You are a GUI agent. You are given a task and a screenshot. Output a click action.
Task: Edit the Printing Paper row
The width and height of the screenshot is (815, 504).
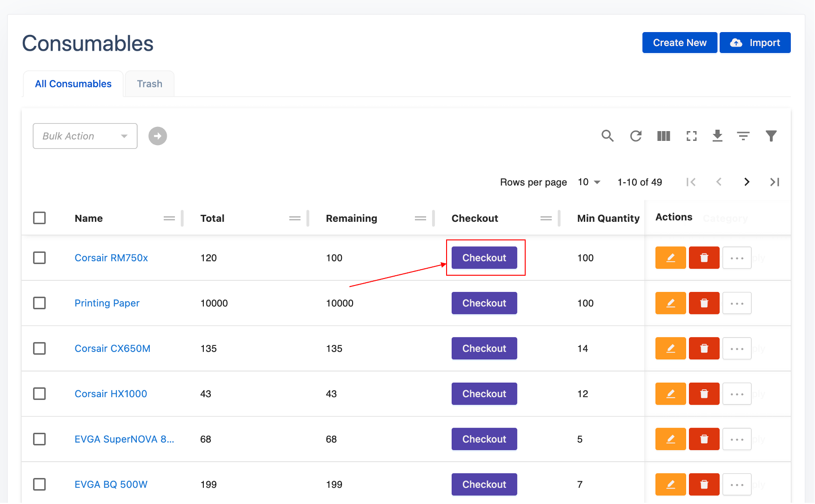[670, 303]
